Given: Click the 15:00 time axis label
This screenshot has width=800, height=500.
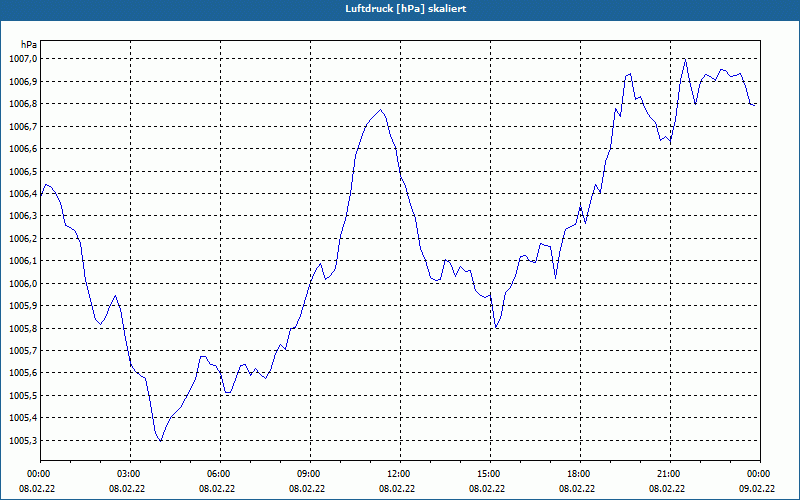Looking at the screenshot, I should (490, 474).
